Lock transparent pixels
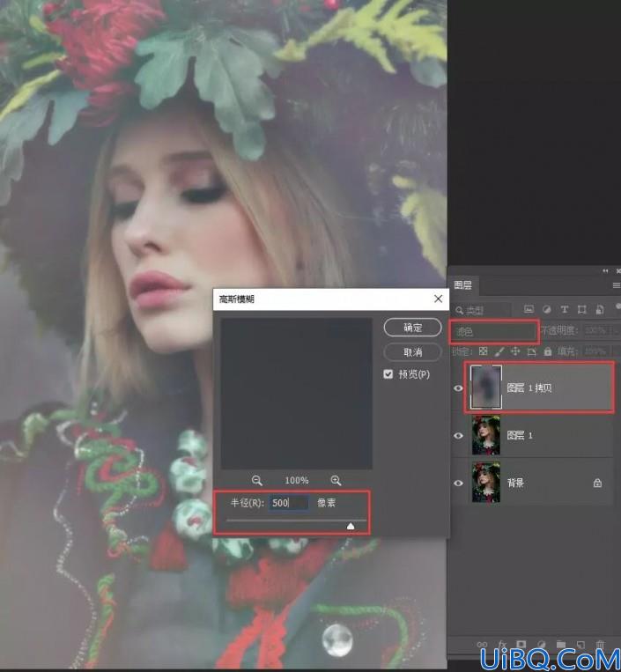 point(484,351)
